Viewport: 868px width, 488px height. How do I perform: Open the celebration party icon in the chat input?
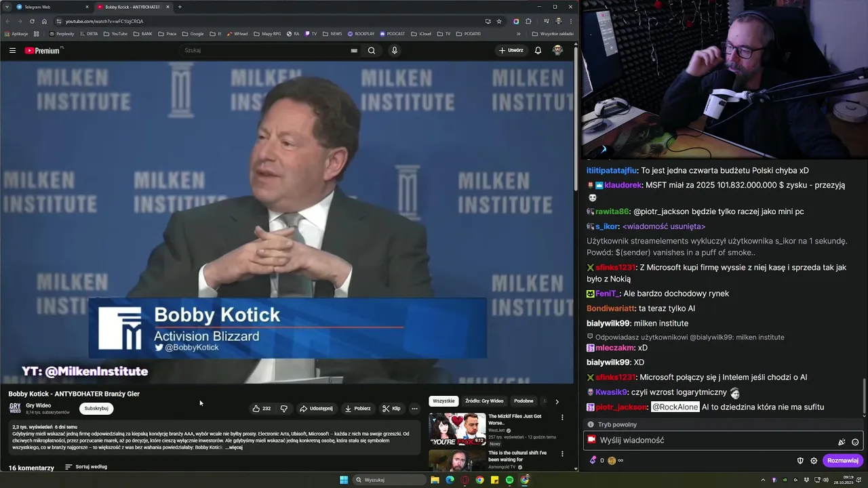click(x=842, y=442)
